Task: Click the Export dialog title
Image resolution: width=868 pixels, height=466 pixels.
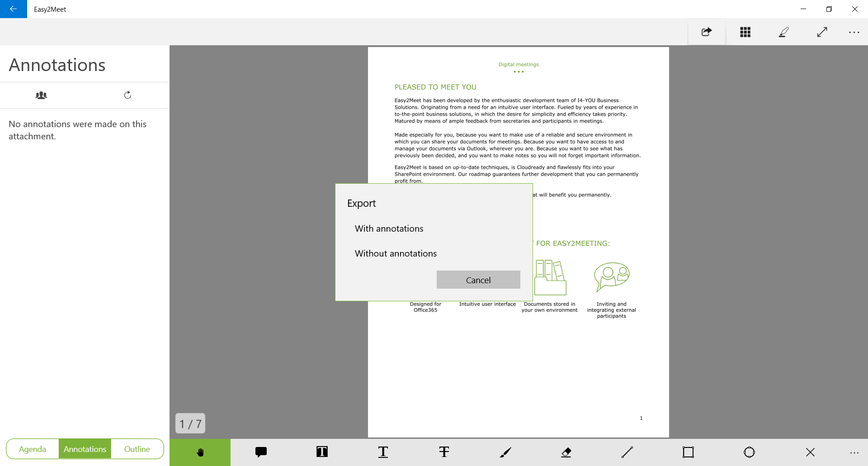Action: click(361, 203)
